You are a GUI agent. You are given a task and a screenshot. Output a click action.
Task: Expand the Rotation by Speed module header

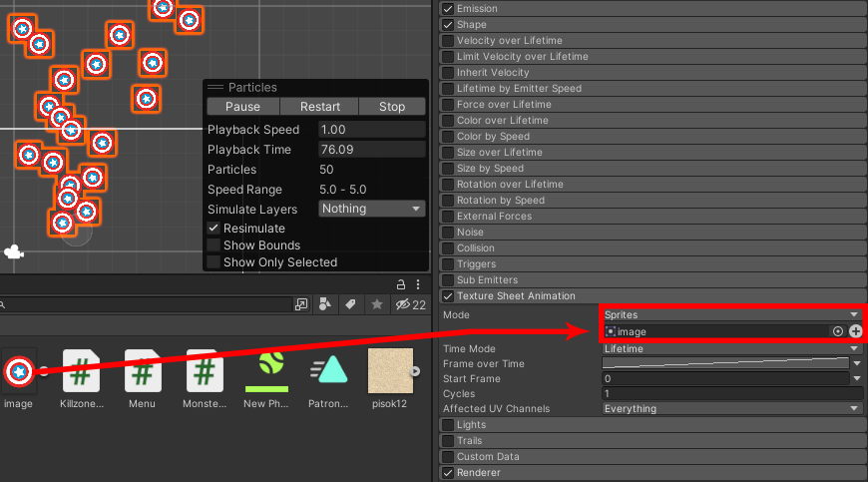click(653, 200)
